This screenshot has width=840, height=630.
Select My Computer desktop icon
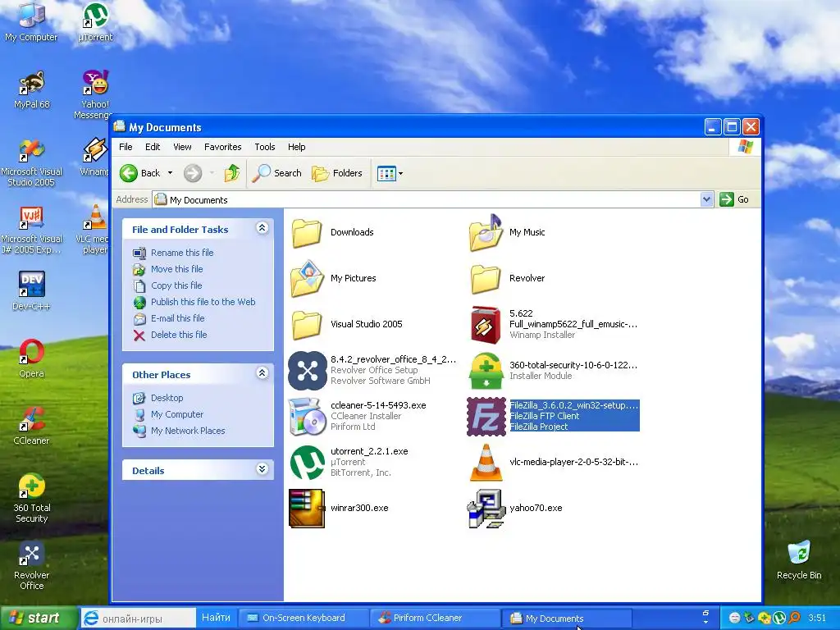coord(31,21)
